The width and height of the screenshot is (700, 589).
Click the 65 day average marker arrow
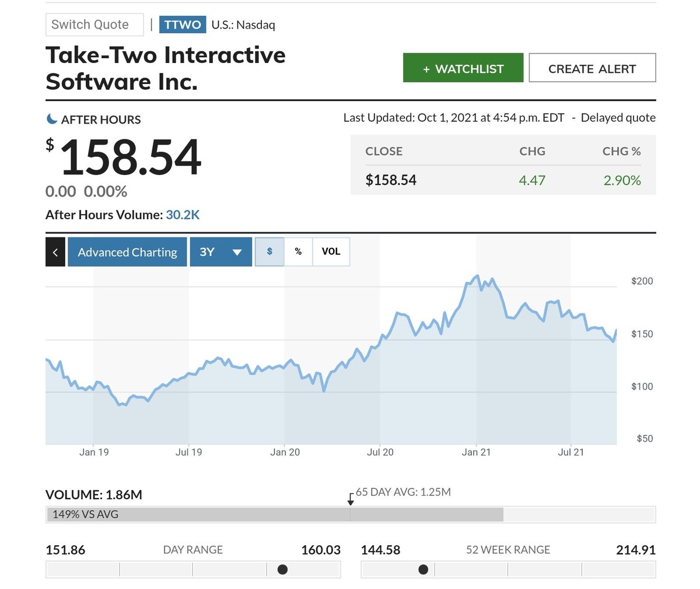pyautogui.click(x=351, y=499)
